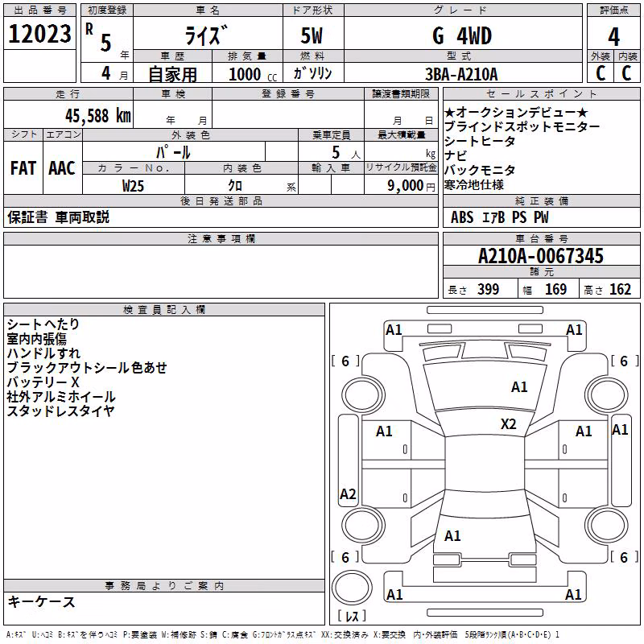This screenshot has width=644, height=644.
Task: Select the A2 mark on the side sill
Action: point(348,494)
